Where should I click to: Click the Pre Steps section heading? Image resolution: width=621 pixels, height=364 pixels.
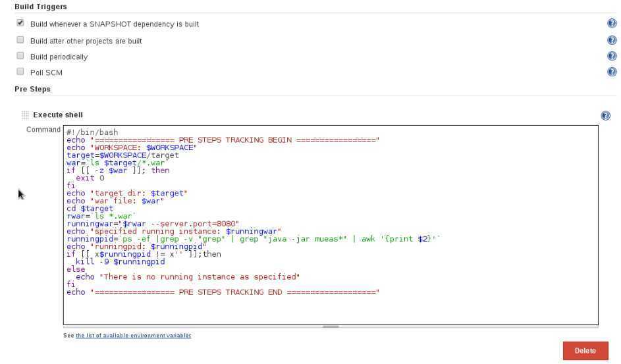pos(32,89)
